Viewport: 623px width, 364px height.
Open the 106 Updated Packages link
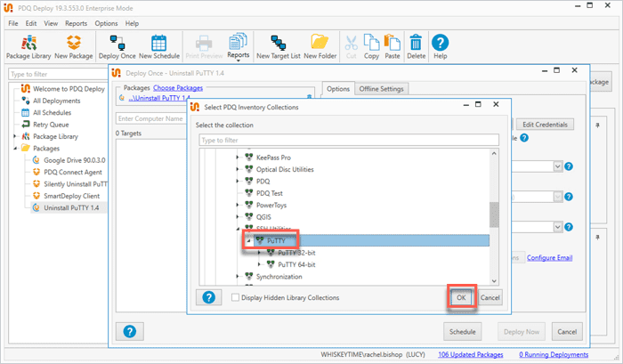point(471,354)
